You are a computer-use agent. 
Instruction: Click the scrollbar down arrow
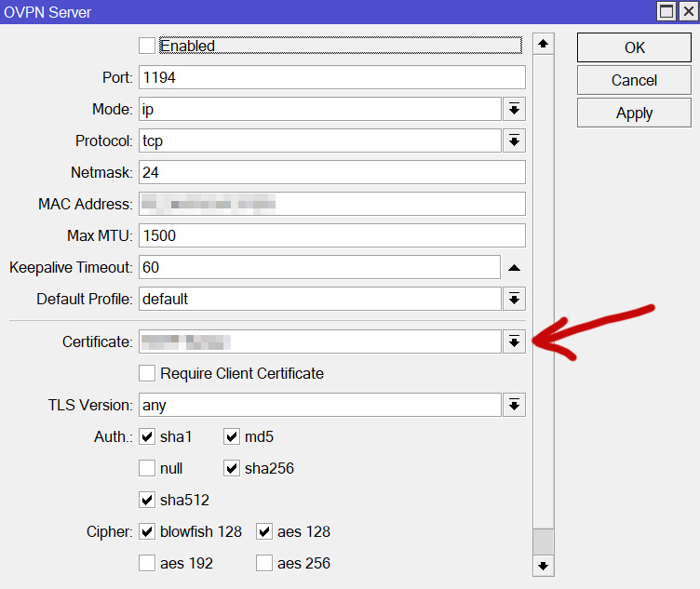tap(544, 566)
